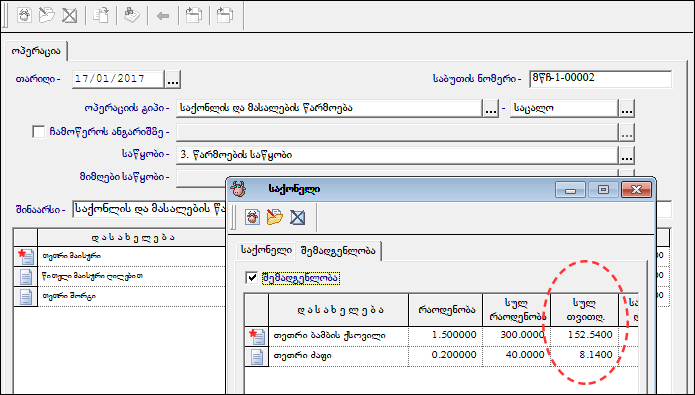The height and width of the screenshot is (395, 695).
Task: Click quantity cell 1.500000
Action: 445,336
